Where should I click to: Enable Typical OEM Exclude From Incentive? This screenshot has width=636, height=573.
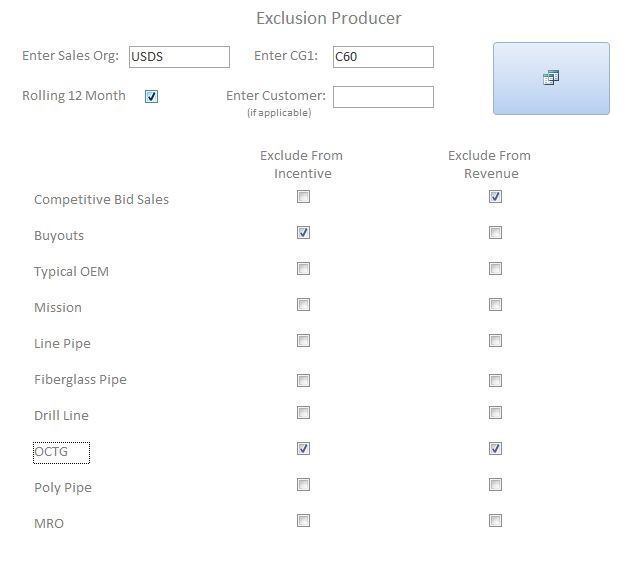click(x=303, y=269)
